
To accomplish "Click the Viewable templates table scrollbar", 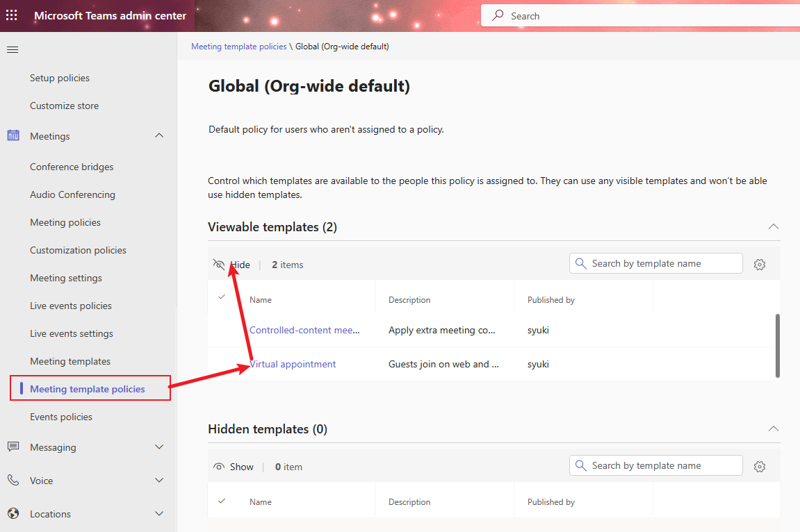I will pyautogui.click(x=778, y=346).
